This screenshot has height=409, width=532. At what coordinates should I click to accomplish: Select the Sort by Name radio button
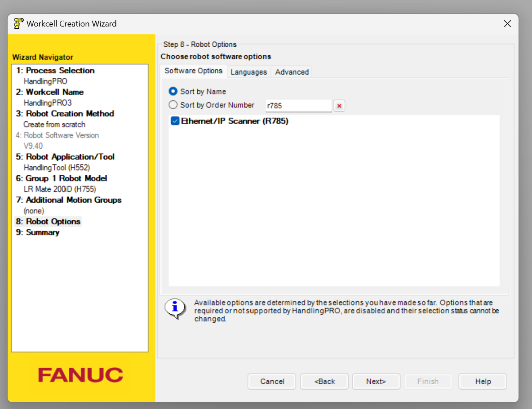tap(173, 91)
